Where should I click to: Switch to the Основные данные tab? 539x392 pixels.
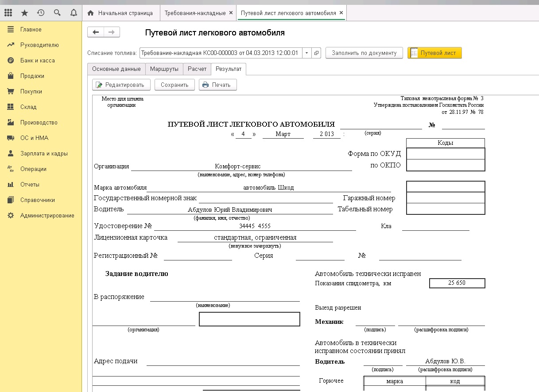click(x=116, y=69)
